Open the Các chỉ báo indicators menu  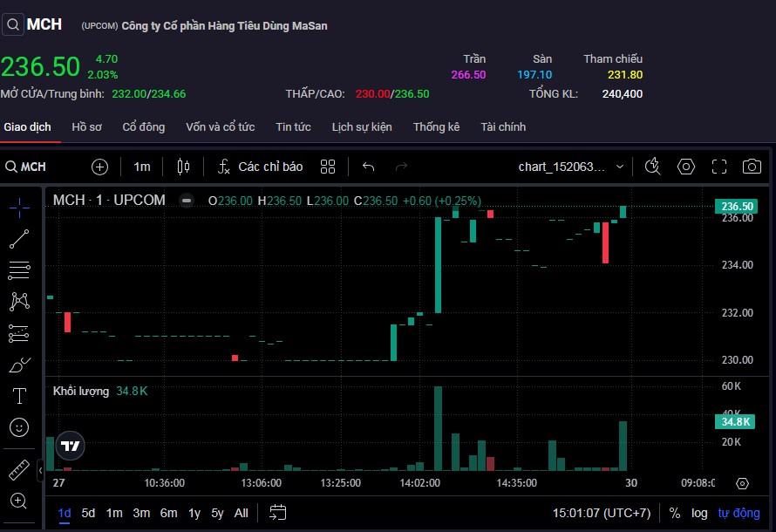pos(260,167)
